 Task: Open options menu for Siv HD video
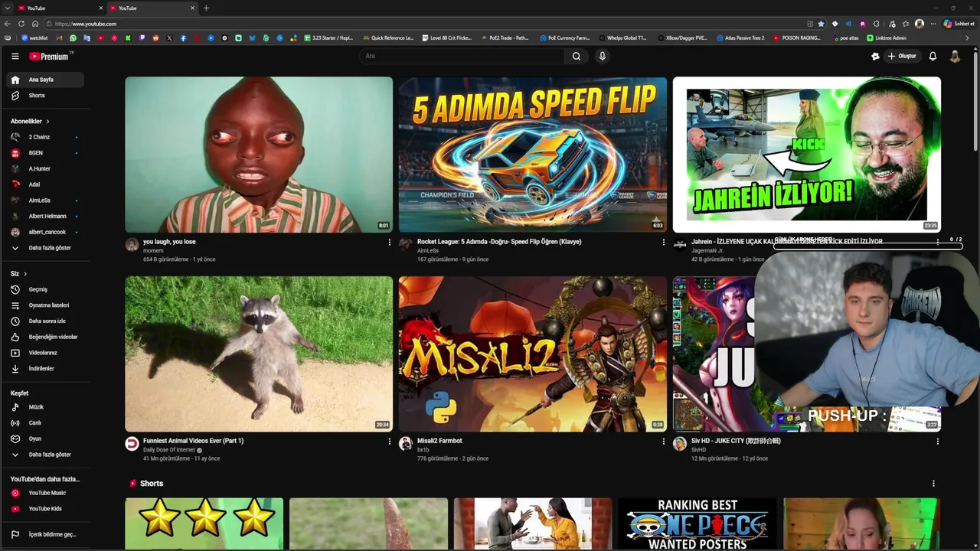pyautogui.click(x=937, y=442)
